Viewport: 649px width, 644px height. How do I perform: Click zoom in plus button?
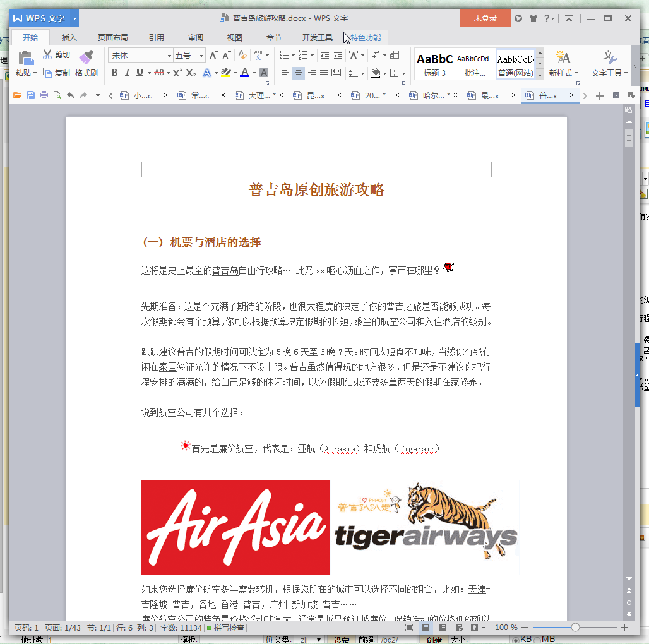[624, 628]
